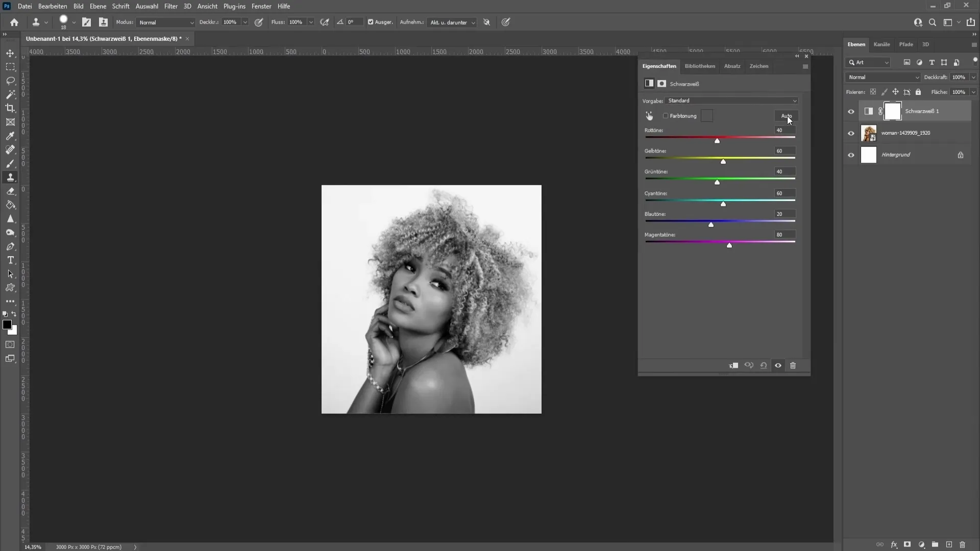Select the Healing Brush tool
This screenshot has height=551, width=980.
[x=10, y=149]
